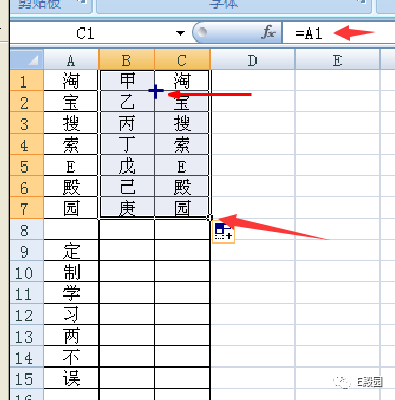Select row 12 header
395x400 pixels.
pyautogui.click(x=27, y=315)
